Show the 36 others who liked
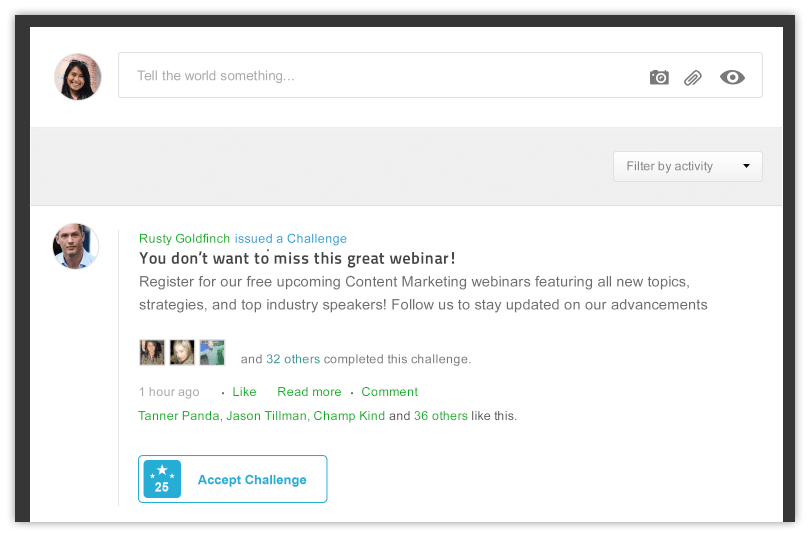Viewport: 810px width, 537px height. tap(441, 416)
